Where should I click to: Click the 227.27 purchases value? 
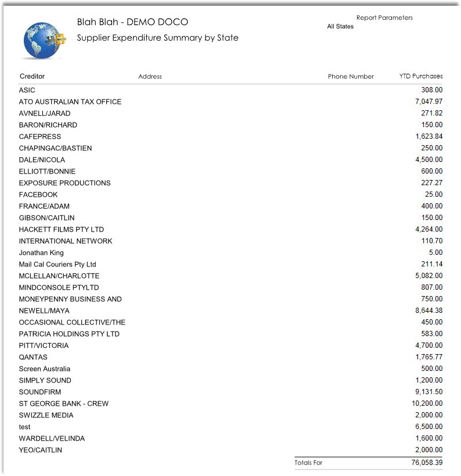(x=432, y=183)
